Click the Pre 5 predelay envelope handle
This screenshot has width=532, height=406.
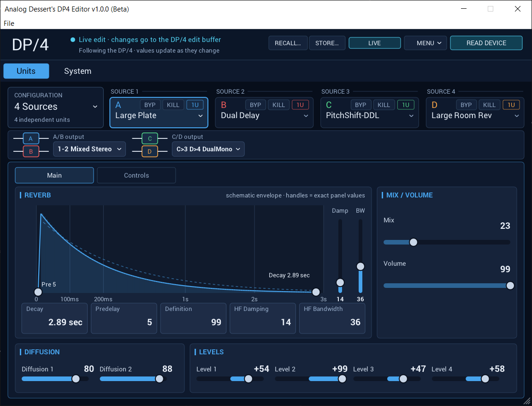point(38,292)
